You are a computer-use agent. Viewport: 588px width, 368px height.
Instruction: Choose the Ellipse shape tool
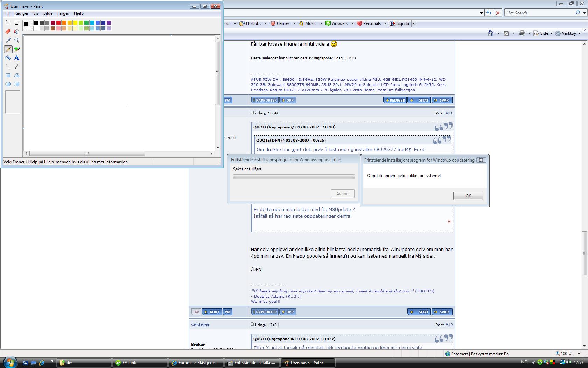[x=8, y=84]
